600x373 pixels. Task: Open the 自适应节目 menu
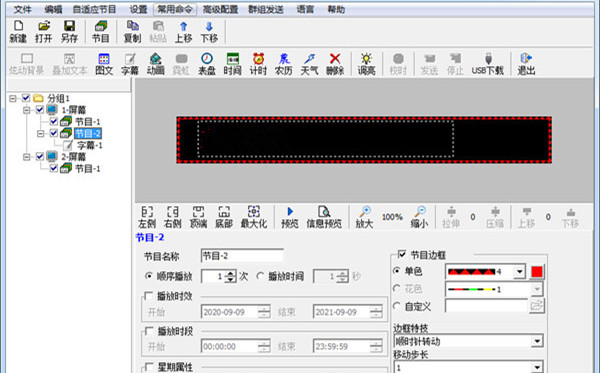[95, 9]
